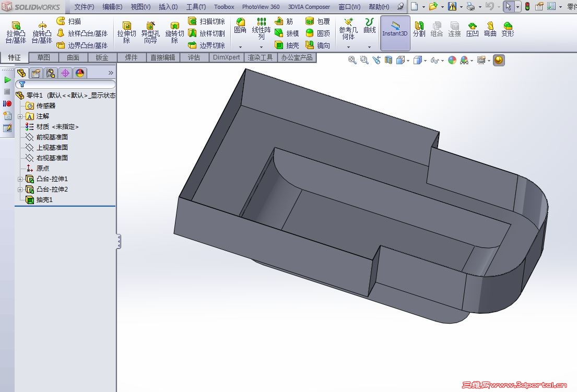Click the macro record button
This screenshot has height=392, width=577.
pos(7,104)
